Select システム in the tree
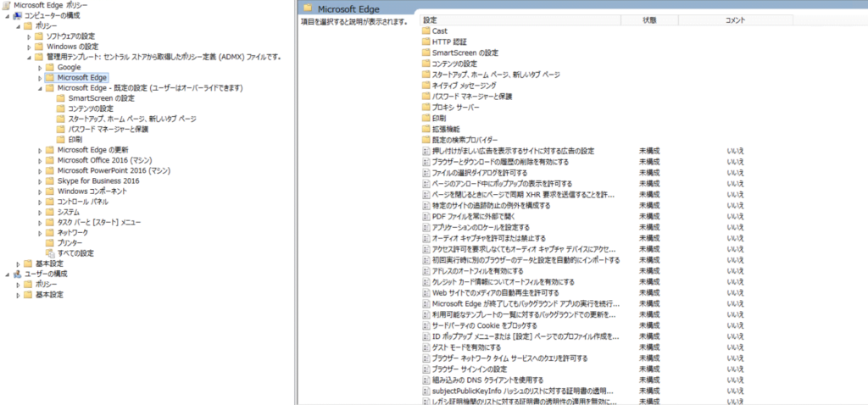868x405 pixels. tap(69, 212)
